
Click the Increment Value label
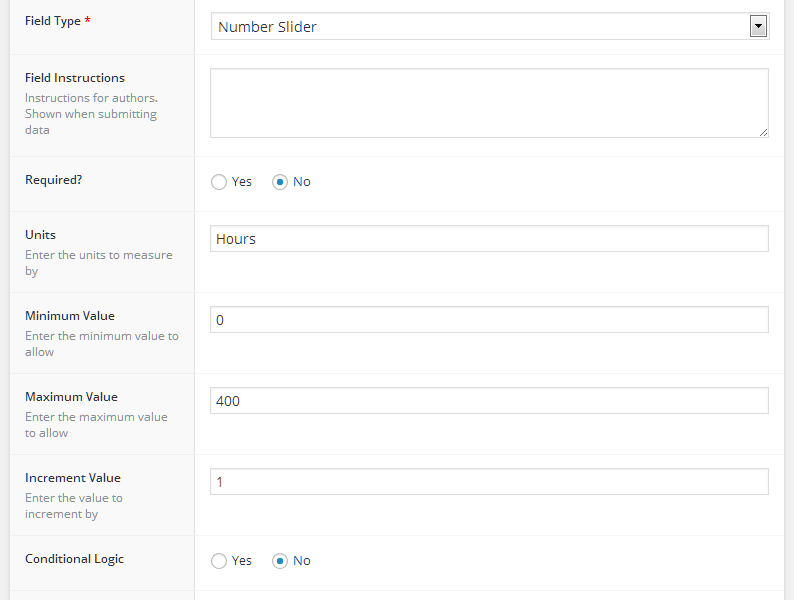coord(73,478)
